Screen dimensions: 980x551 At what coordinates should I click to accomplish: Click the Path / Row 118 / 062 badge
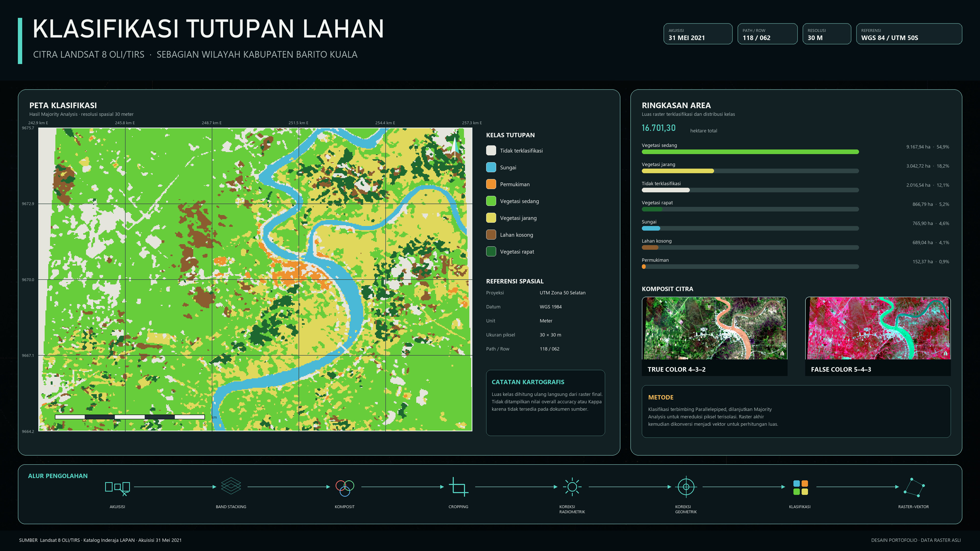(x=767, y=34)
